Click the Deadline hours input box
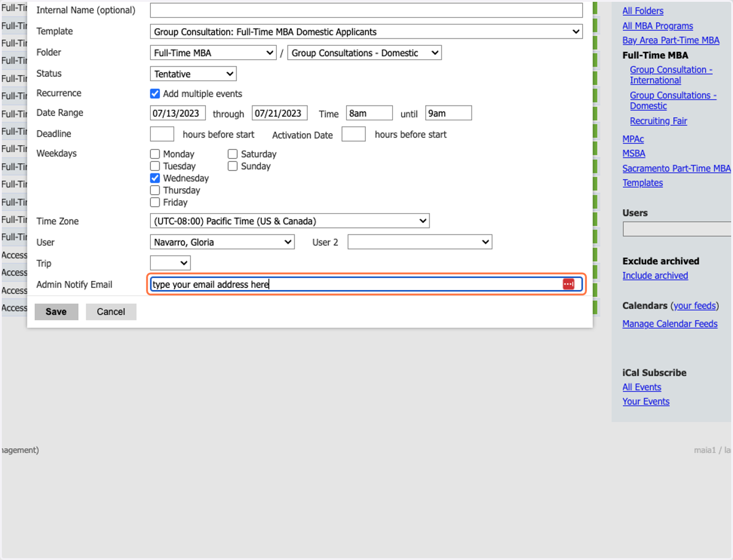The width and height of the screenshot is (733, 560). [162, 134]
